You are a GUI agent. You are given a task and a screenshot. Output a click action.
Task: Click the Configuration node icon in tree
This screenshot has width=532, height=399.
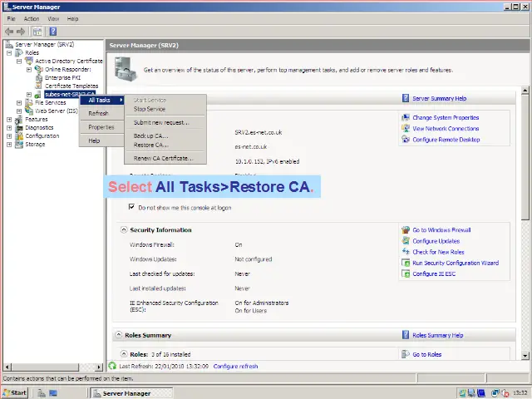coord(19,135)
